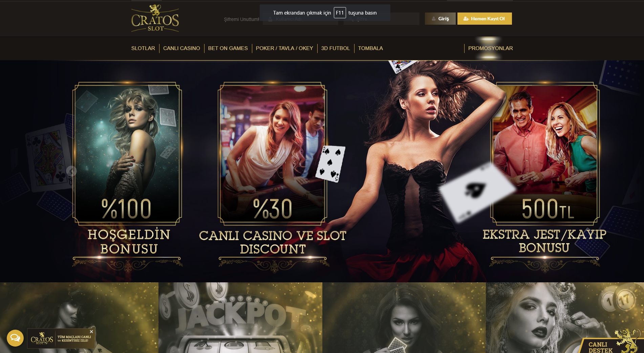The height and width of the screenshot is (353, 644).
Task: Select TOMBALA menu item
Action: pos(370,48)
